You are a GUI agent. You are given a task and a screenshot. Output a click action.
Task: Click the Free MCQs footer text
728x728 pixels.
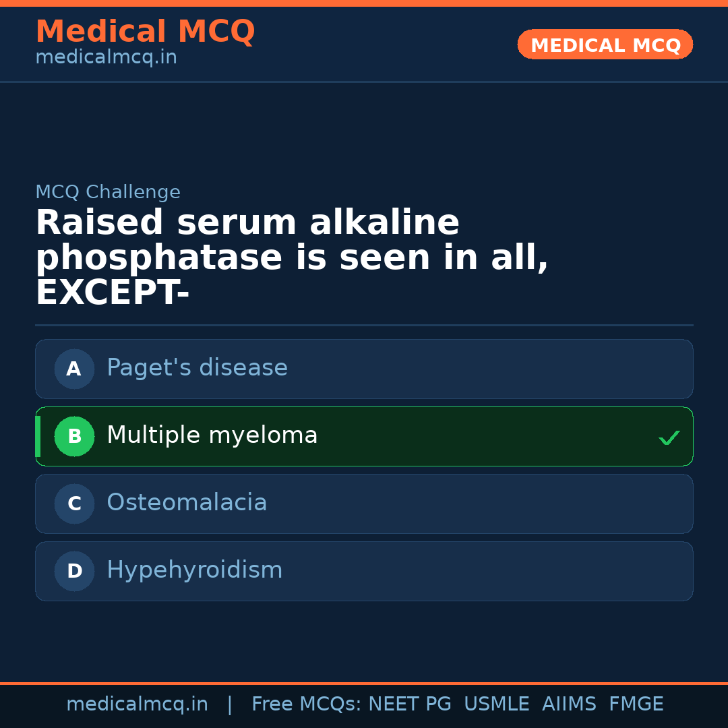(x=306, y=704)
